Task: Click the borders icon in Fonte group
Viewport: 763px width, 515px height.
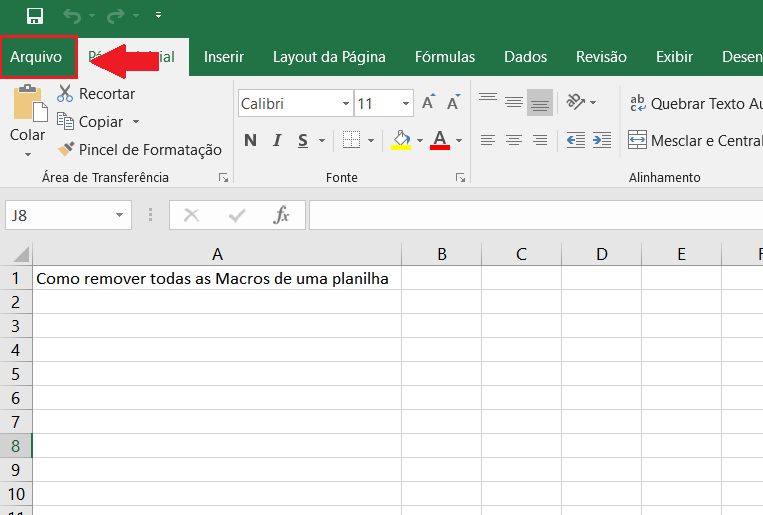Action: (x=351, y=140)
